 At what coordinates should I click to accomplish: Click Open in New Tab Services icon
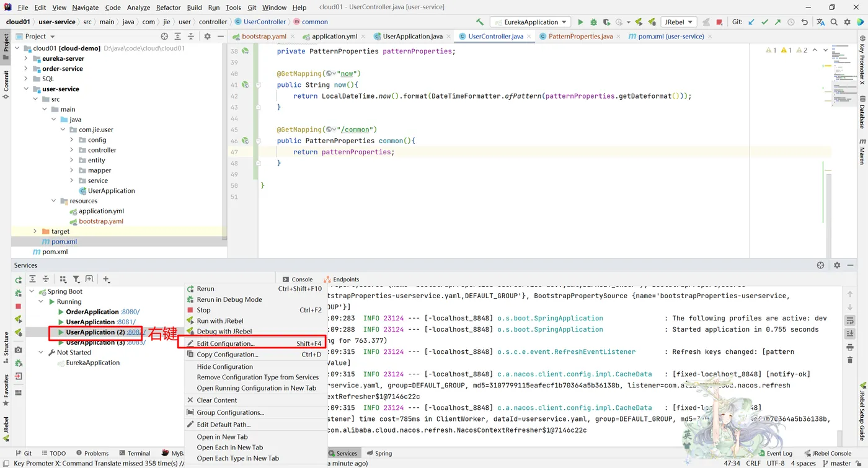pyautogui.click(x=89, y=280)
